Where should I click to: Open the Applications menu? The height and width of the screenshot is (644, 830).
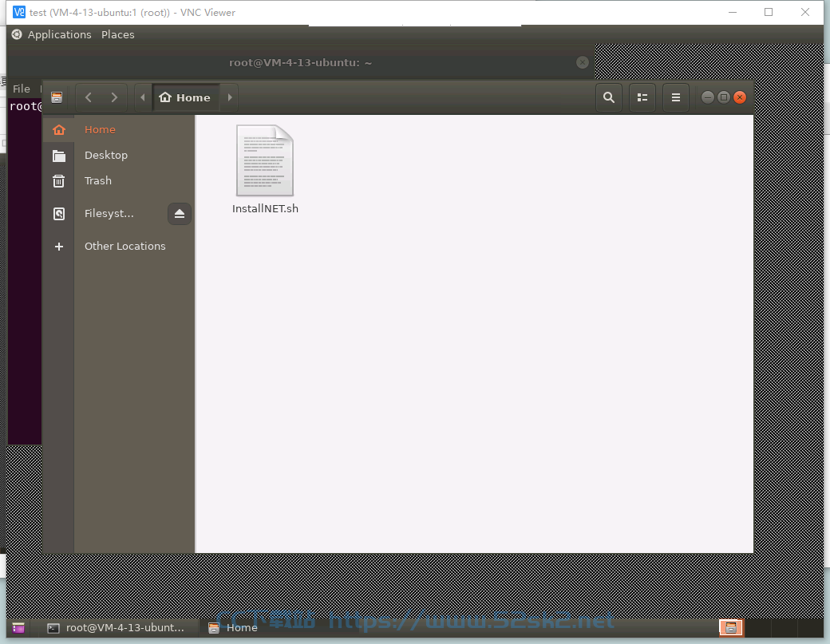pos(59,34)
